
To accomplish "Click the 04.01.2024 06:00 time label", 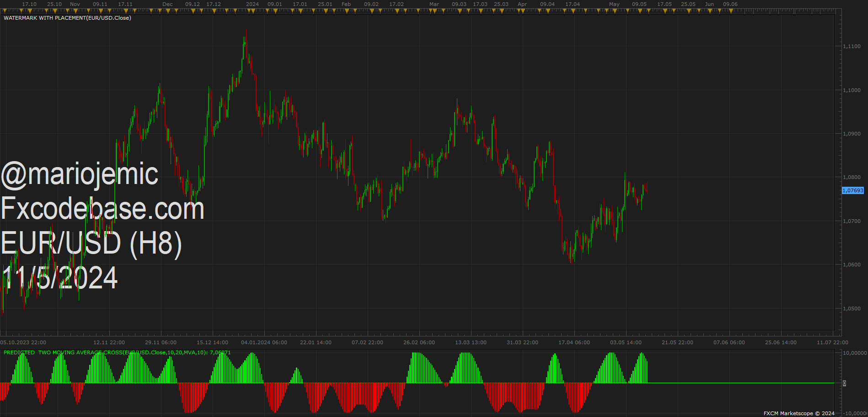I will [264, 342].
